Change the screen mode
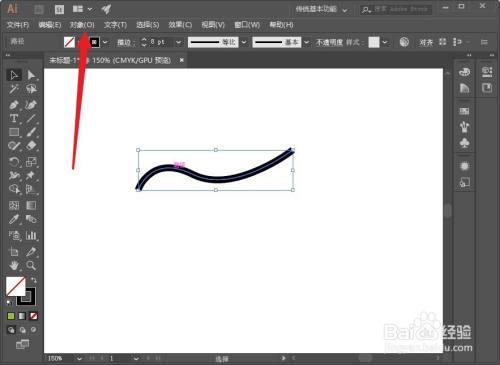This screenshot has height=365, width=500. 22,344
